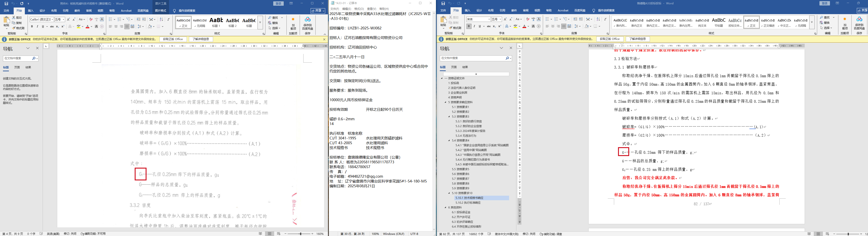Image resolution: width=868 pixels, height=236 pixels.
Task: Open 审阅 tab in right Word window
Action: [526, 11]
